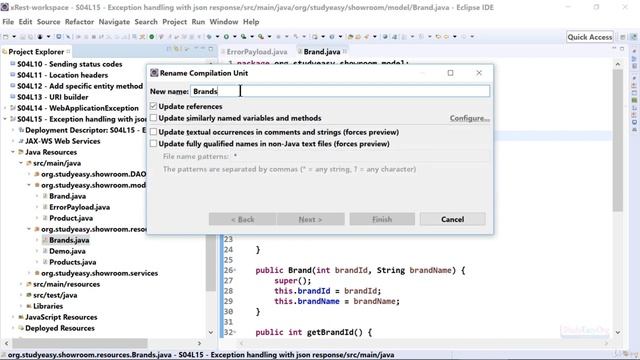Viewport: 640px width, 360px height.
Task: Select Product.java in Project Explorer
Action: tap(71, 218)
